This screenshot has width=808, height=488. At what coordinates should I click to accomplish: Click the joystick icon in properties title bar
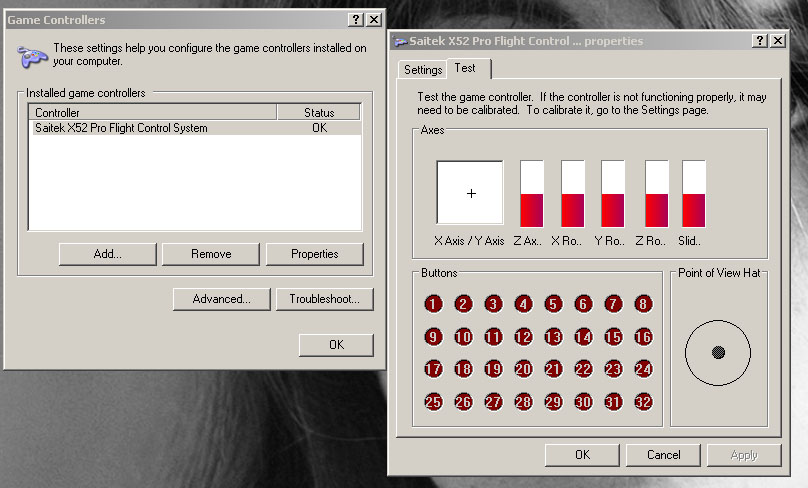400,42
